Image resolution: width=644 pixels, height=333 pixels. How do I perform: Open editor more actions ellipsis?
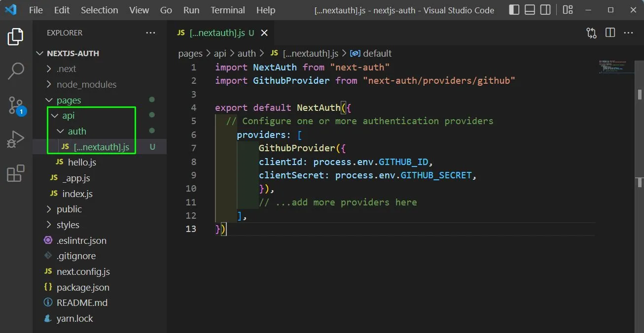[x=628, y=33]
